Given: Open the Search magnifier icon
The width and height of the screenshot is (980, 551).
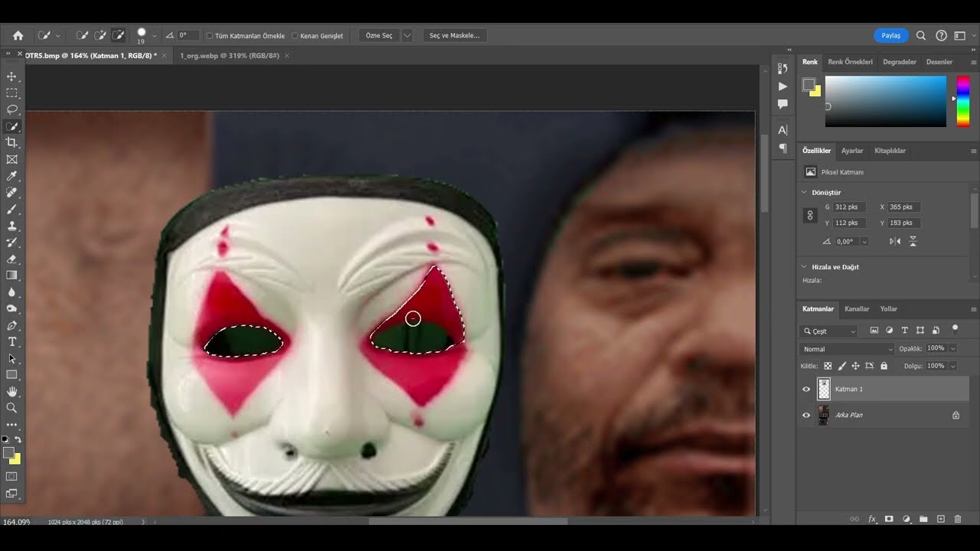Looking at the screenshot, I should [x=921, y=35].
